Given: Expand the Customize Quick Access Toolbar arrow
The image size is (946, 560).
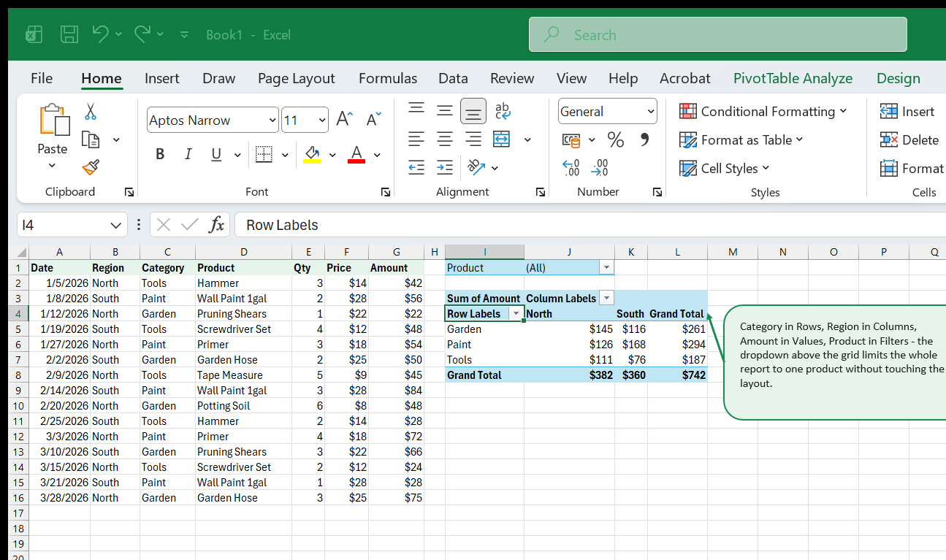Looking at the screenshot, I should (x=184, y=34).
